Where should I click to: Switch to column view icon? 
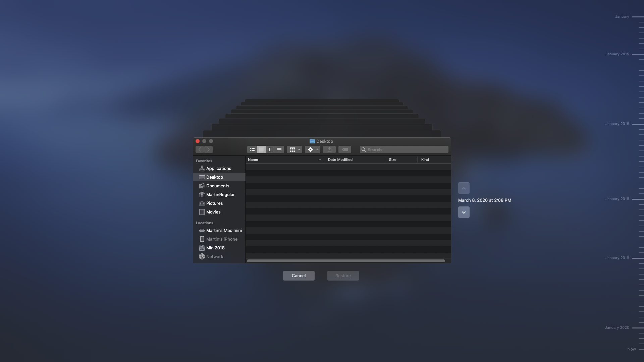[270, 149]
